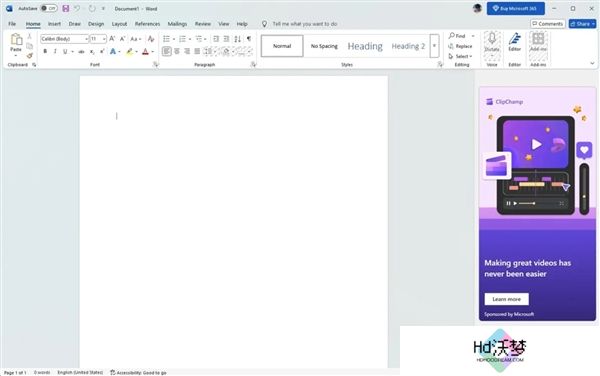Toggle subscript formatting
The image size is (600, 376).
pyautogui.click(x=92, y=51)
